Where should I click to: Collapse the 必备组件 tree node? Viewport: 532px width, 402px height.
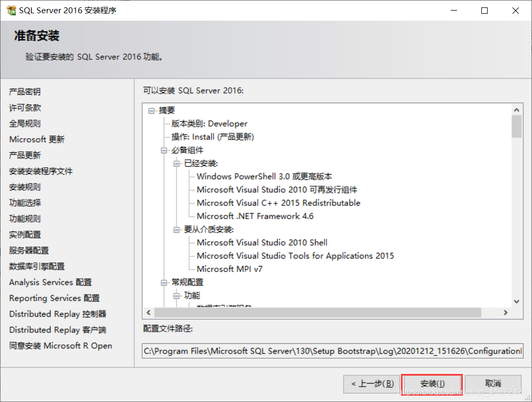164,150
